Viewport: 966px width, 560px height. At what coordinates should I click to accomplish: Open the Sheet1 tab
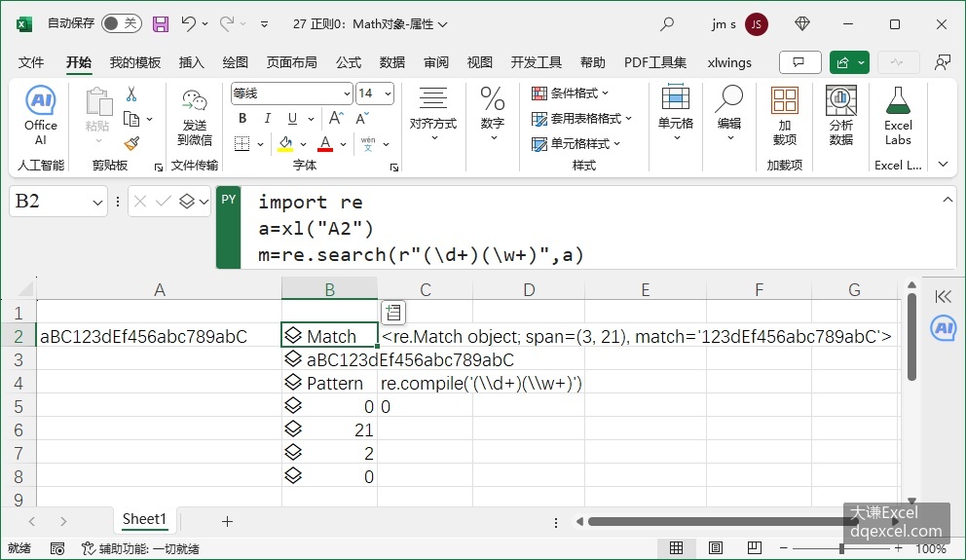tap(145, 519)
